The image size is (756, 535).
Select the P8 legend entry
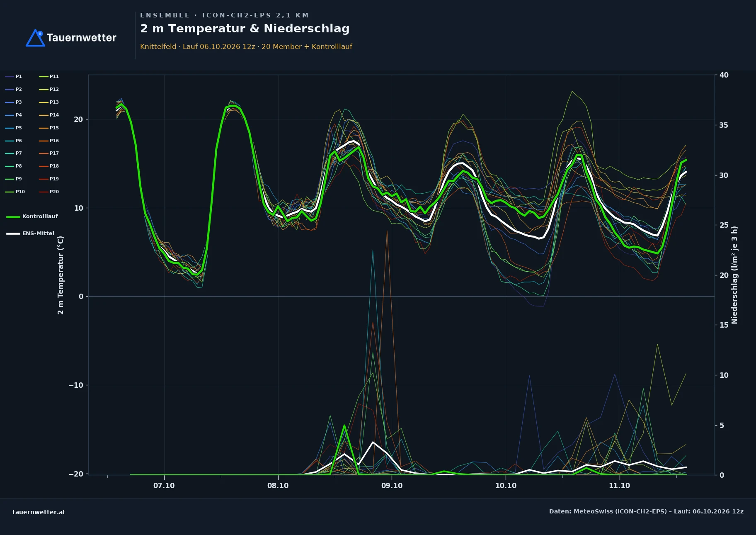point(14,166)
